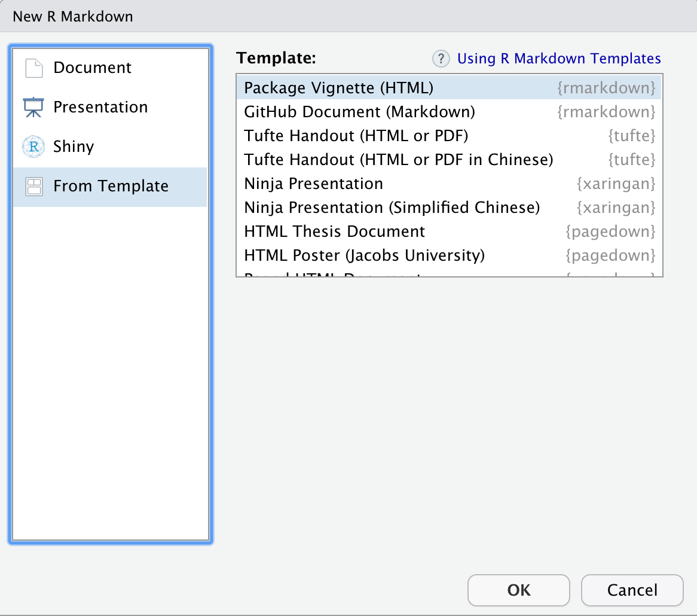Click the Document page icon
The height and width of the screenshot is (616, 697).
click(x=34, y=68)
